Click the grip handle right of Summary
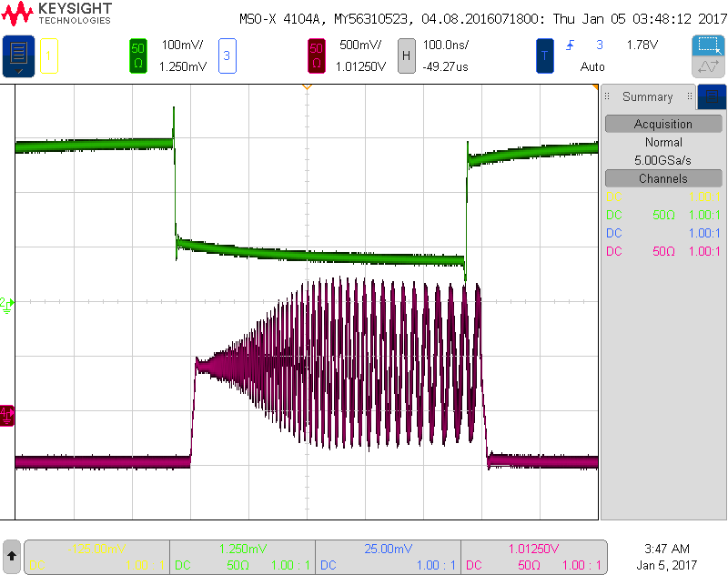728x575 pixels. tap(690, 96)
